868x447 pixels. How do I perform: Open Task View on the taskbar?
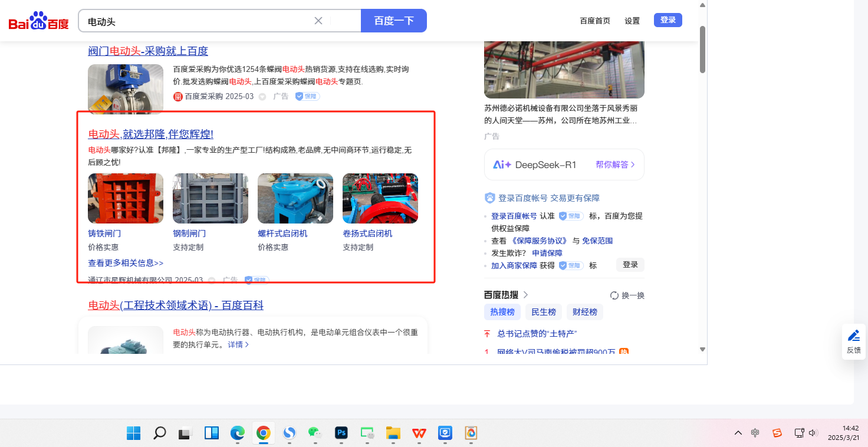pos(186,433)
